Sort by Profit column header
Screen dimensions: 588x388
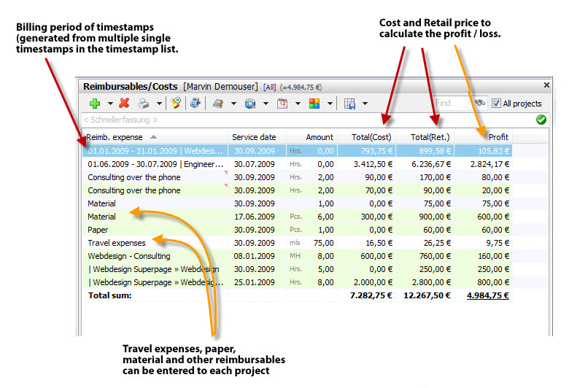point(484,137)
